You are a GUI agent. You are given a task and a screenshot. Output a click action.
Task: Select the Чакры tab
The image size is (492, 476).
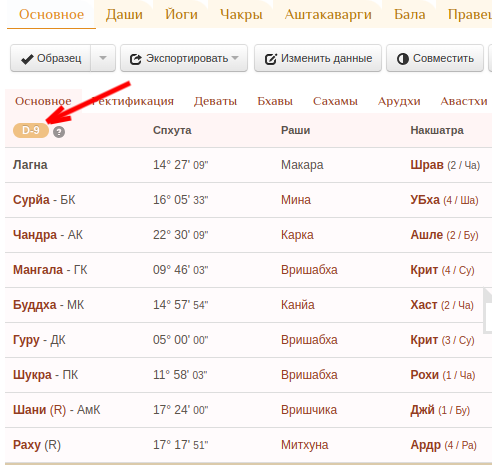click(x=241, y=14)
